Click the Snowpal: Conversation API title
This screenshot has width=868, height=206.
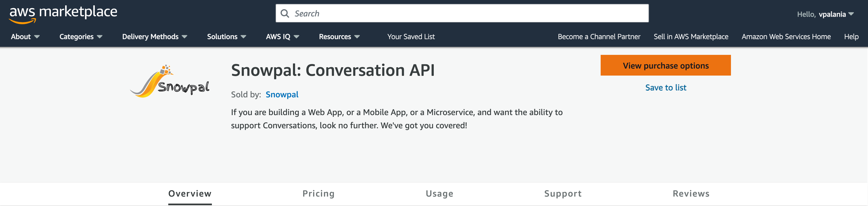332,70
